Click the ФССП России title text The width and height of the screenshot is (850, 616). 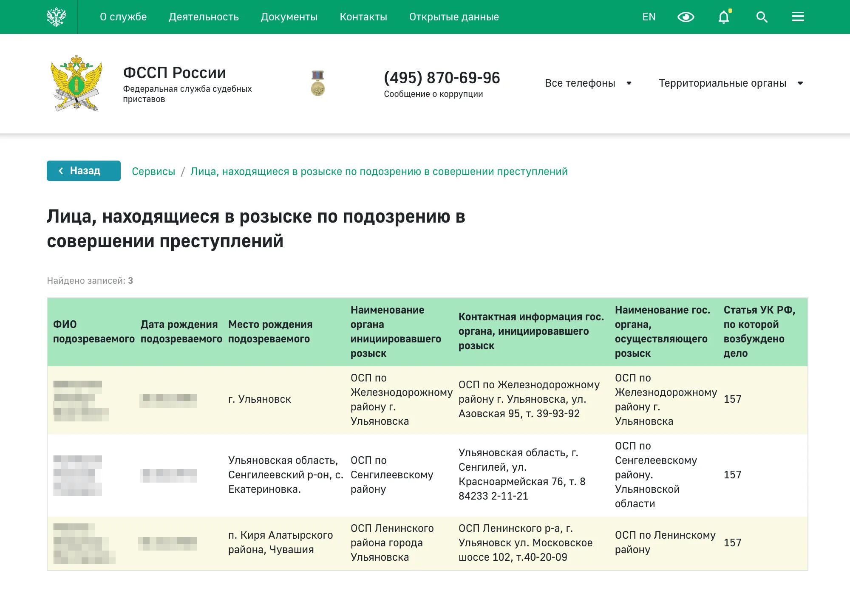coord(174,73)
